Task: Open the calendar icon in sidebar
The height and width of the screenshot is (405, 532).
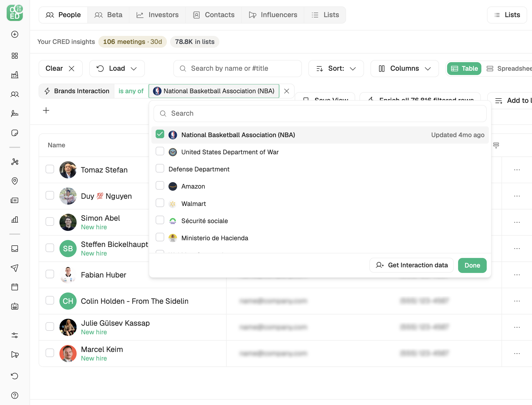Action: [x=15, y=287]
